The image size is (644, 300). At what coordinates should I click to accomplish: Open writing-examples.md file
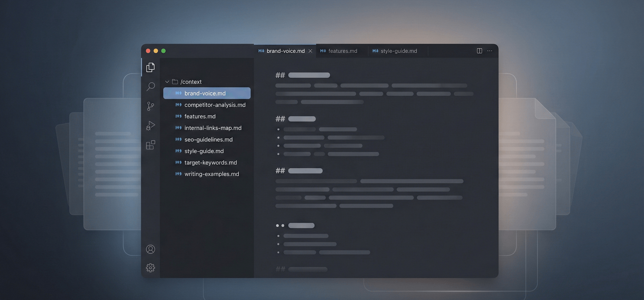coord(211,174)
